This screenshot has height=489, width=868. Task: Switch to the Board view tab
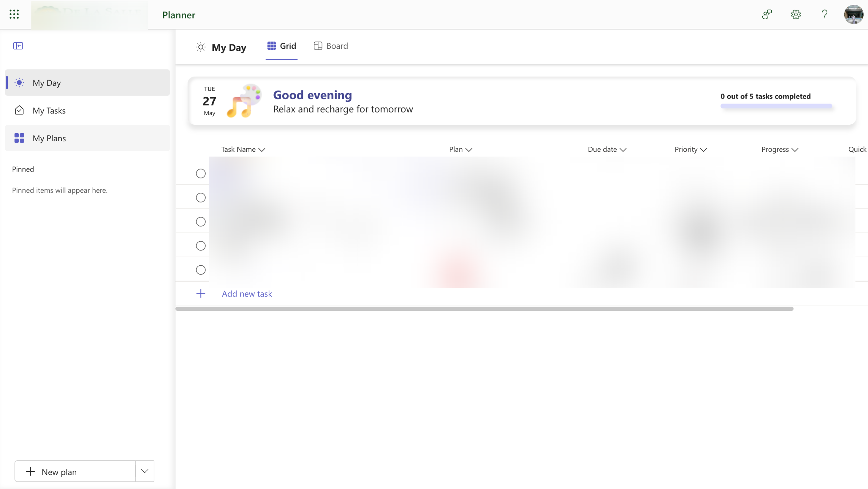(x=331, y=46)
